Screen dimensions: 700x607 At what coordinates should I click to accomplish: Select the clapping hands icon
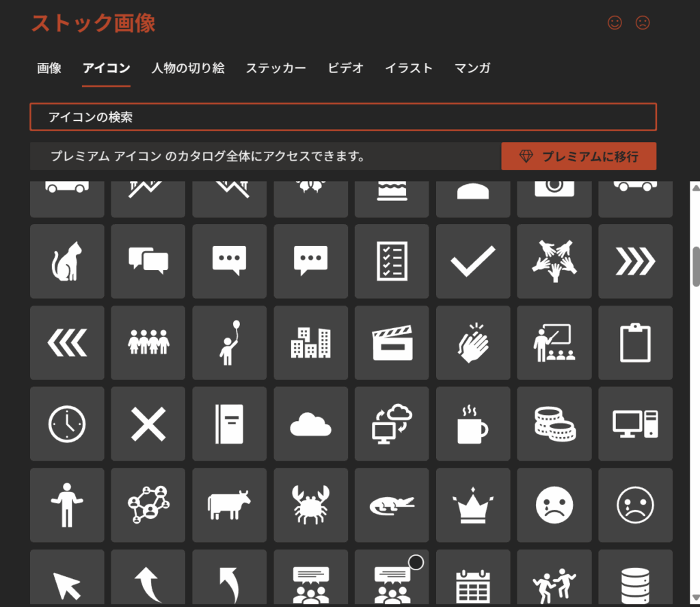pos(473,342)
